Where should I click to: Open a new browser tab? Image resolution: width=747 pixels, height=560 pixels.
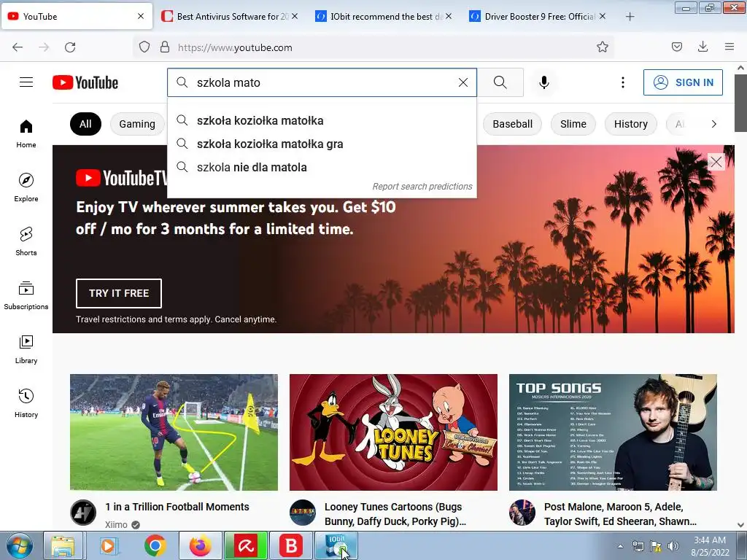(630, 17)
